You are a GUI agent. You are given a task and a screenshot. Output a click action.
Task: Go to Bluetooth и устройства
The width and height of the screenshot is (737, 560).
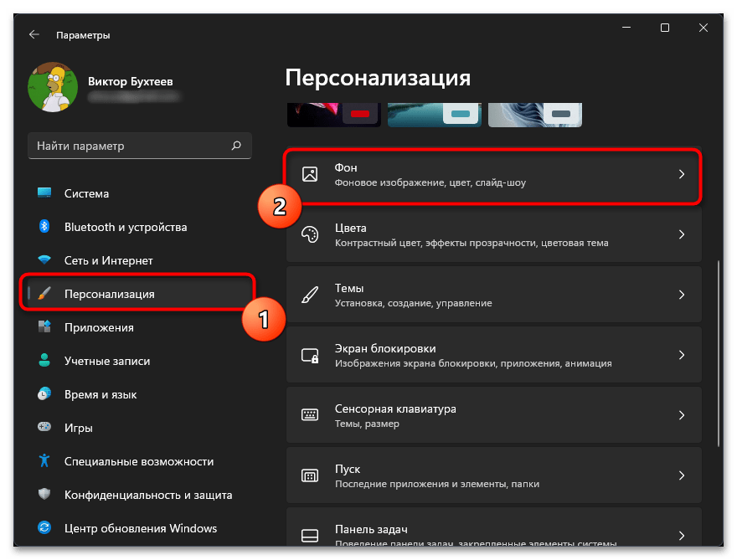click(140, 227)
